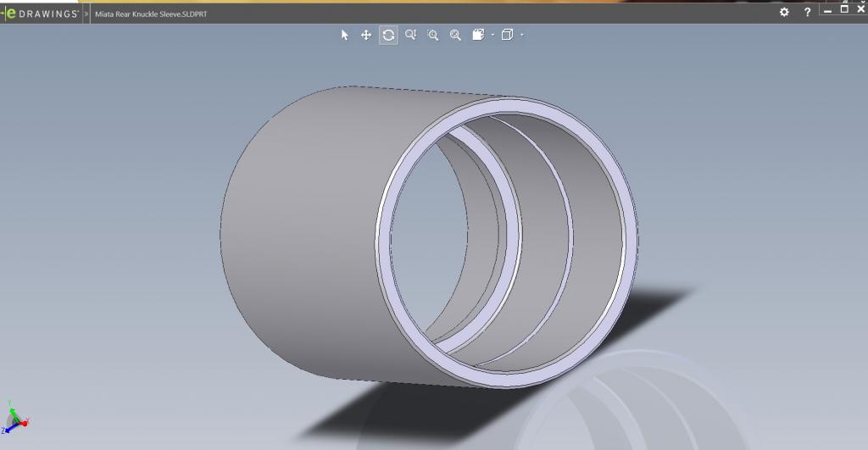Toggle the Rotate view tool

tap(388, 36)
